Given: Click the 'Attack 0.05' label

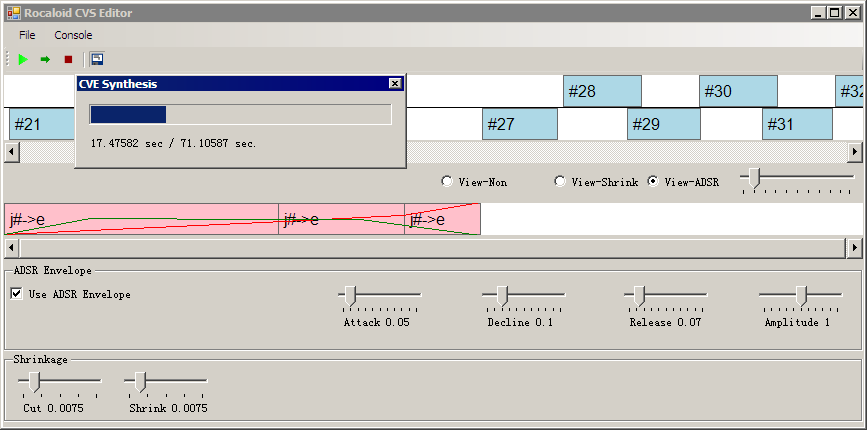Looking at the screenshot, I should [x=377, y=322].
